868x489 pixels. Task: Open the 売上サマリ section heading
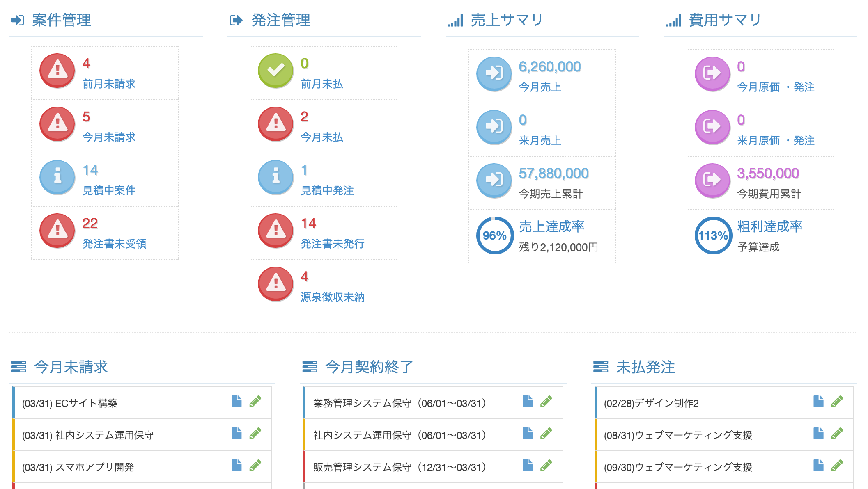507,20
